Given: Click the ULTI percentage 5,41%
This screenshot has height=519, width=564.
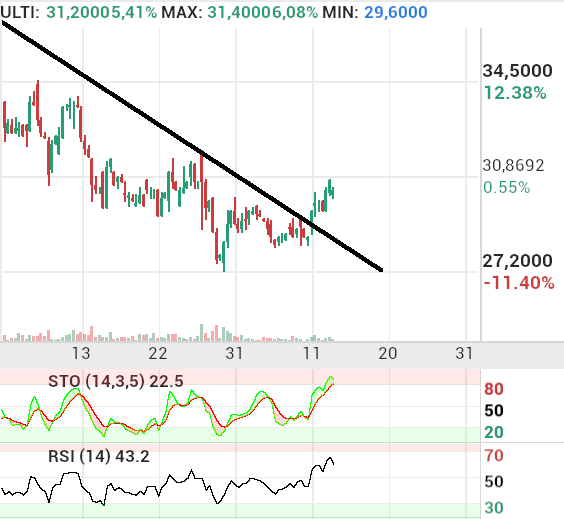Looking at the screenshot, I should [x=133, y=13].
